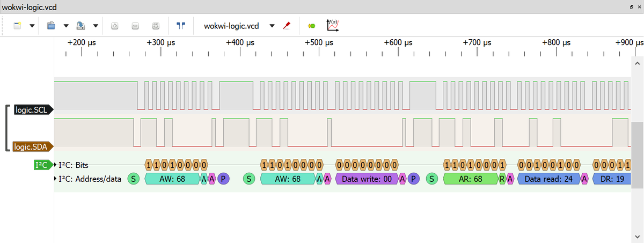
Task: Click the 11010001 bits annotation
Action: pos(474,165)
